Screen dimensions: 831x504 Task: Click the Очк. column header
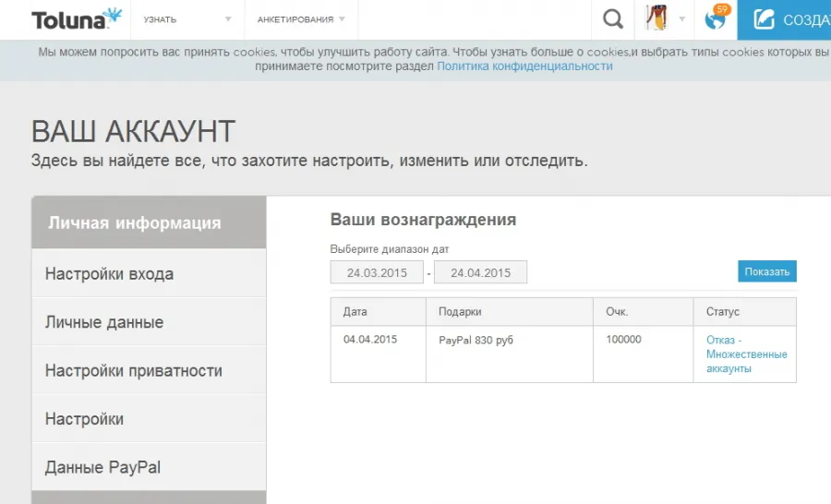pyautogui.click(x=643, y=312)
